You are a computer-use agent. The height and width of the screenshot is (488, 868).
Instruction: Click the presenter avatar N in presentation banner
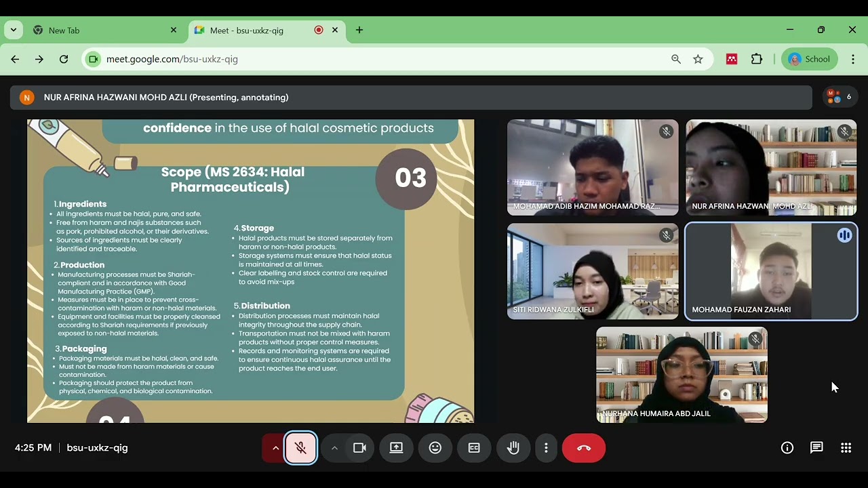(x=26, y=98)
